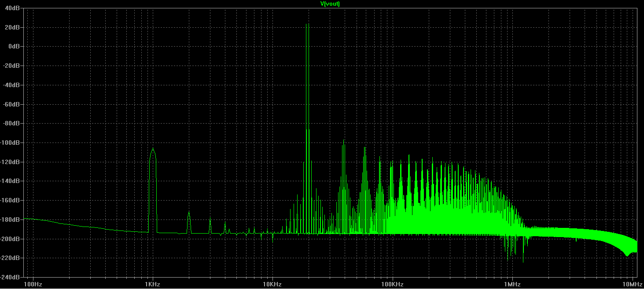The image size is (644, 289).
Task: Click the V(vout) trace label
Action: [330, 4]
